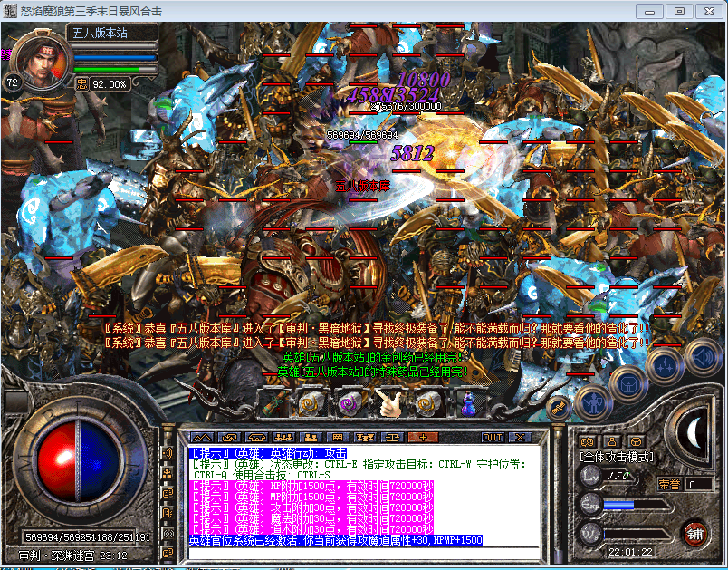Toggle the gray radio signal channel filter beside chat

[x=168, y=534]
